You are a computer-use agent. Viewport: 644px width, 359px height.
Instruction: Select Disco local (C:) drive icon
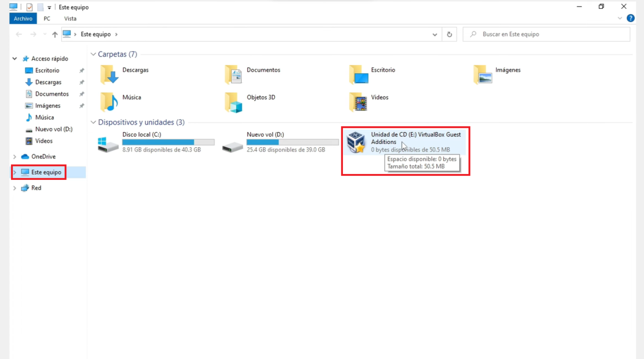(107, 144)
